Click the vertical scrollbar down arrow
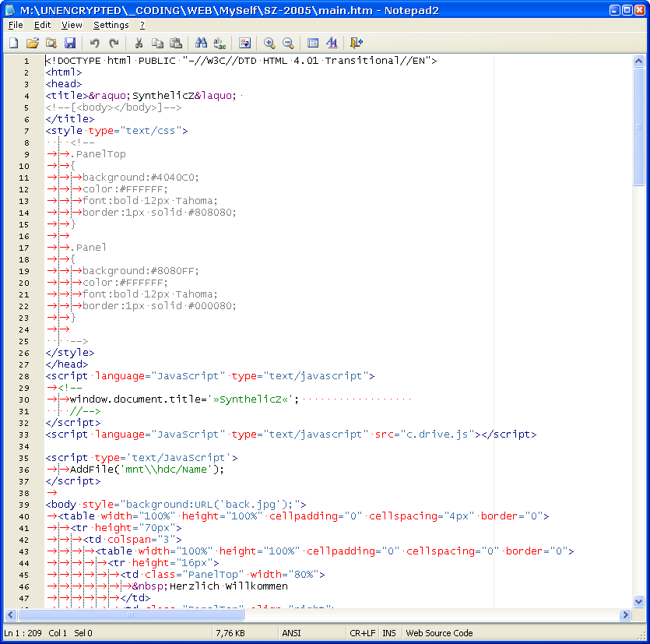This screenshot has width=650, height=644. [x=638, y=601]
